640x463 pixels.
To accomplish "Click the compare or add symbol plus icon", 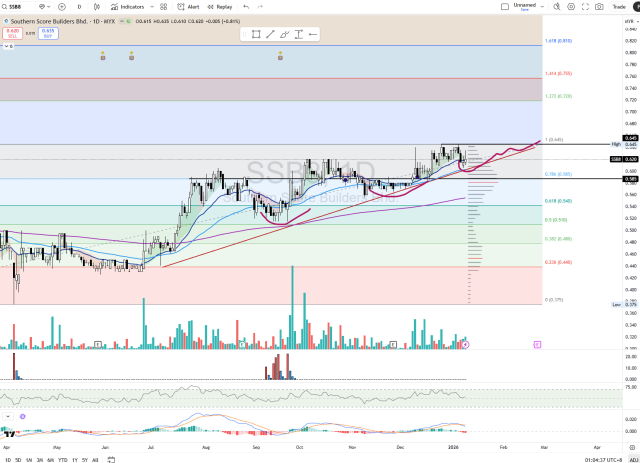I will 62,7.
